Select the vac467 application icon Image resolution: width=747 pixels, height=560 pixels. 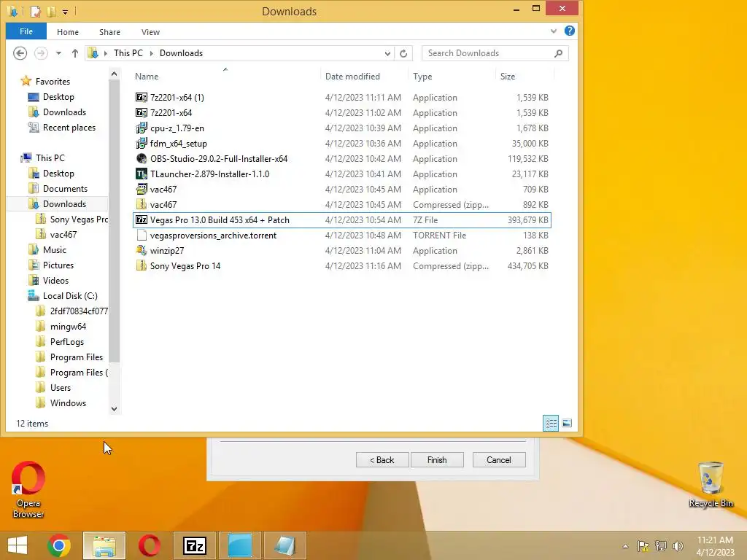click(141, 189)
